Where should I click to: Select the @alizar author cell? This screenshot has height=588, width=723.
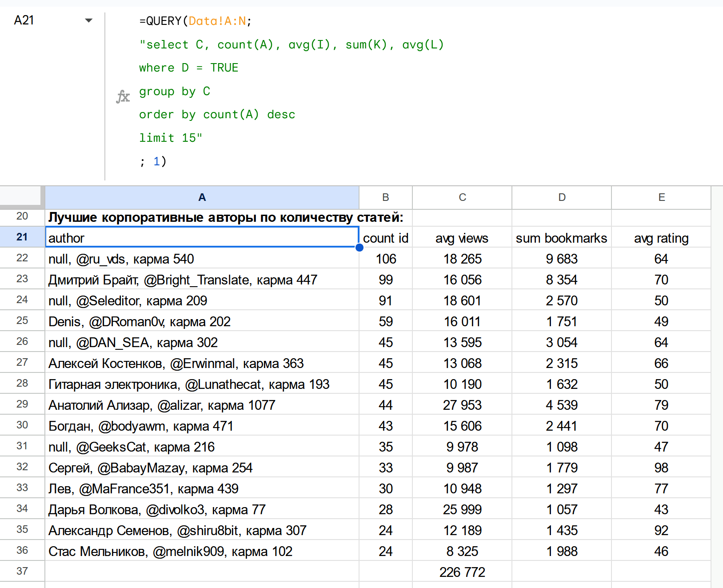[202, 405]
